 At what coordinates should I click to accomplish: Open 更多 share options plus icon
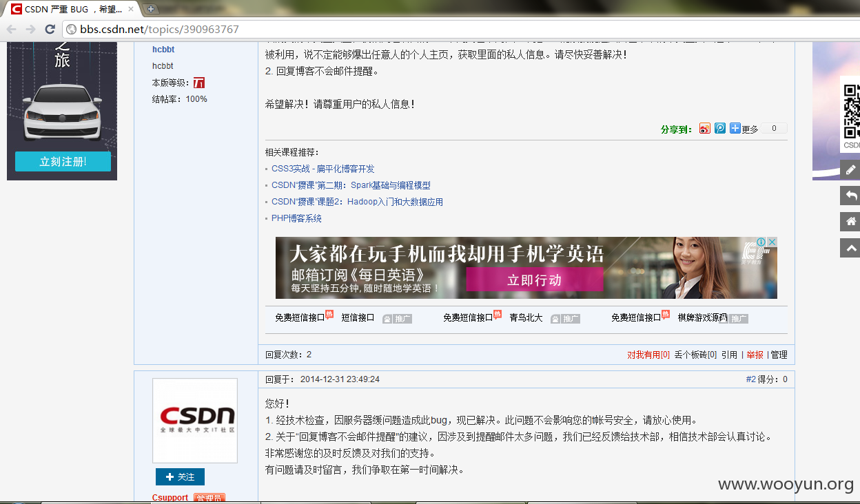tap(735, 128)
